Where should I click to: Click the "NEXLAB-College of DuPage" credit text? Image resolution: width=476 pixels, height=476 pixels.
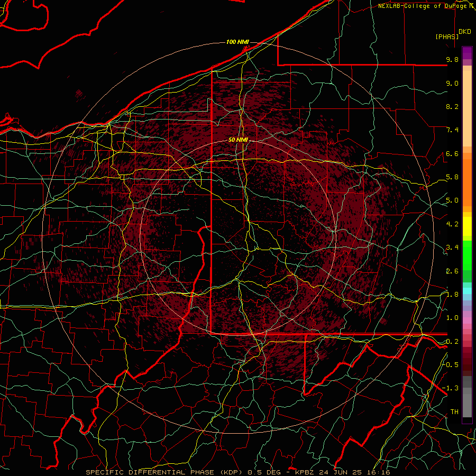(424, 6)
